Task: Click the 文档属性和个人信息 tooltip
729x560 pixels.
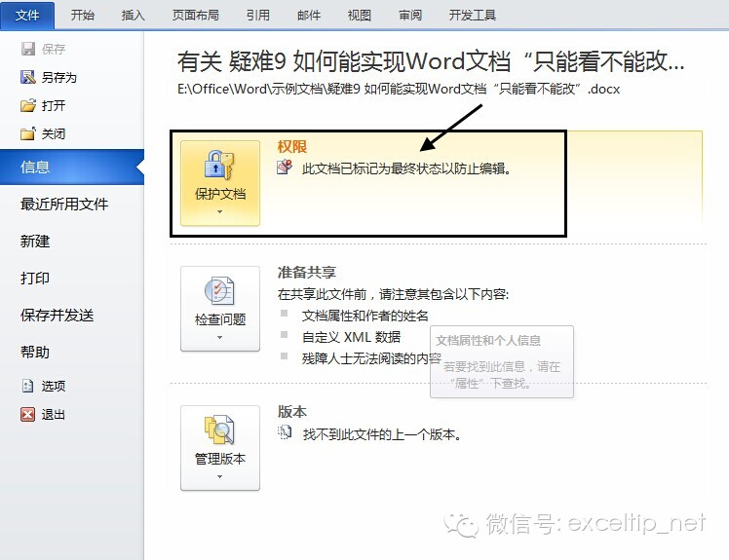Action: [502, 361]
